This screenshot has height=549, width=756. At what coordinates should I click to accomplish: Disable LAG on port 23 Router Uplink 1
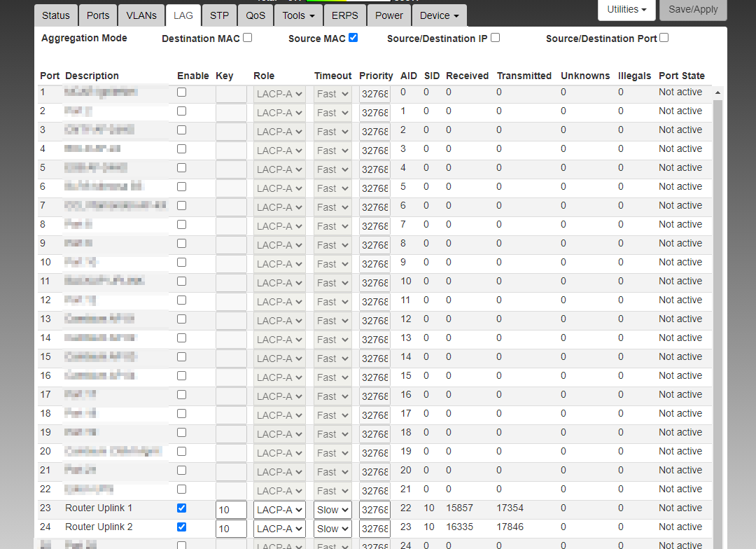[x=182, y=508]
